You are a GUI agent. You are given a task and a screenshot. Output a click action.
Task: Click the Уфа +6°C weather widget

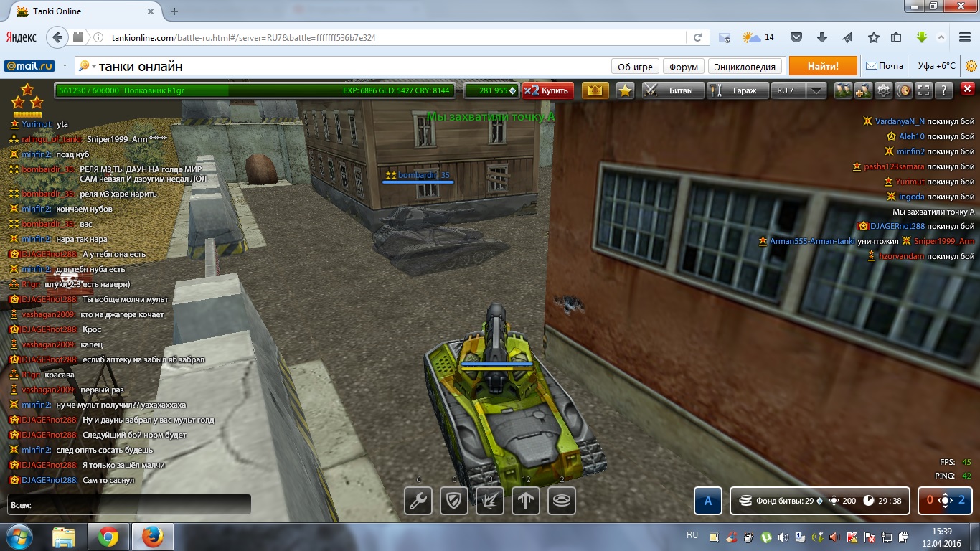(936, 66)
